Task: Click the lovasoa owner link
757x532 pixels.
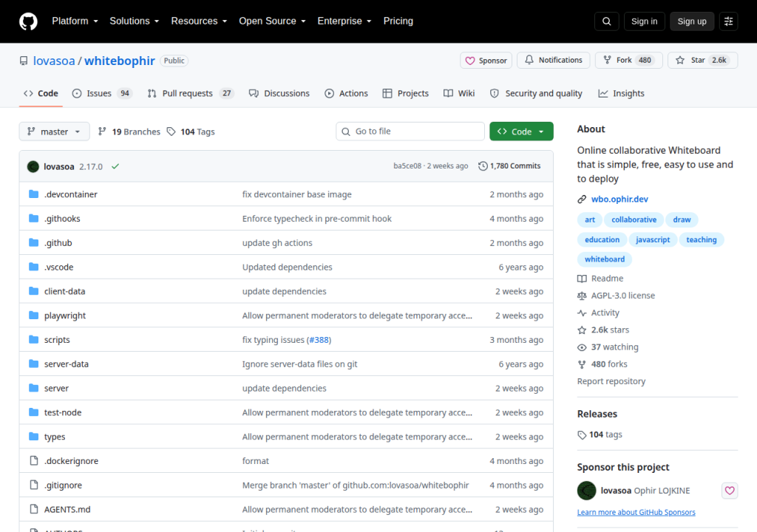Action: pyautogui.click(x=54, y=61)
